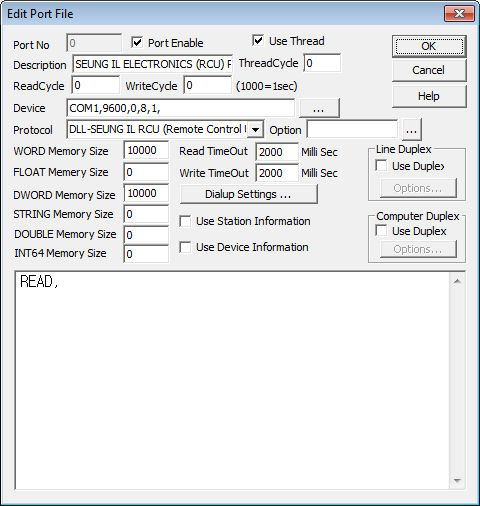The height and width of the screenshot is (506, 480).
Task: Enable Use Station Information checkbox
Action: [185, 221]
